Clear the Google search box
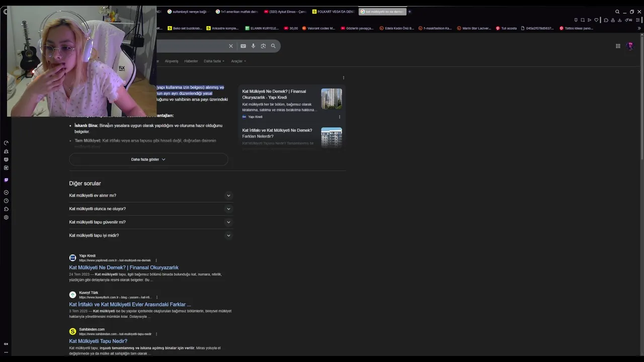 [x=231, y=46]
